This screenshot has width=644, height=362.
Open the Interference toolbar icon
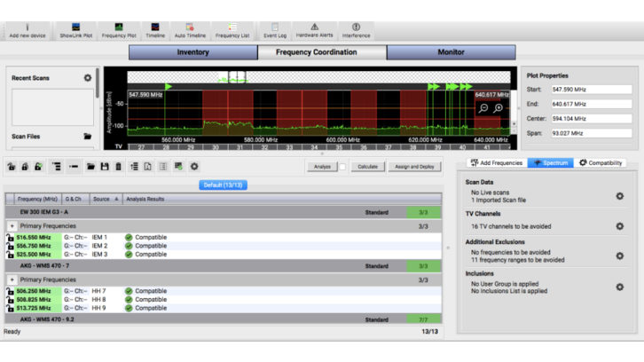[356, 30]
